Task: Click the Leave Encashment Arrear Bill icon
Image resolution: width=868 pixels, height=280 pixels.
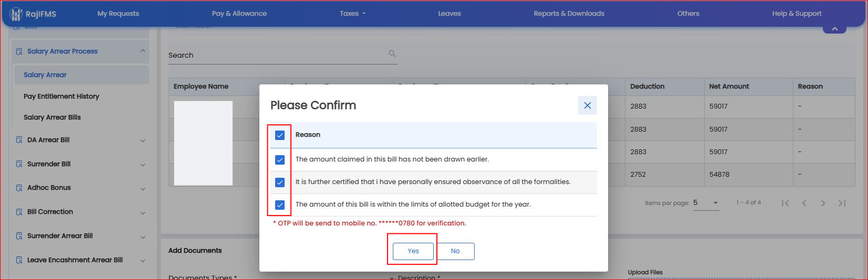Action: tap(19, 260)
